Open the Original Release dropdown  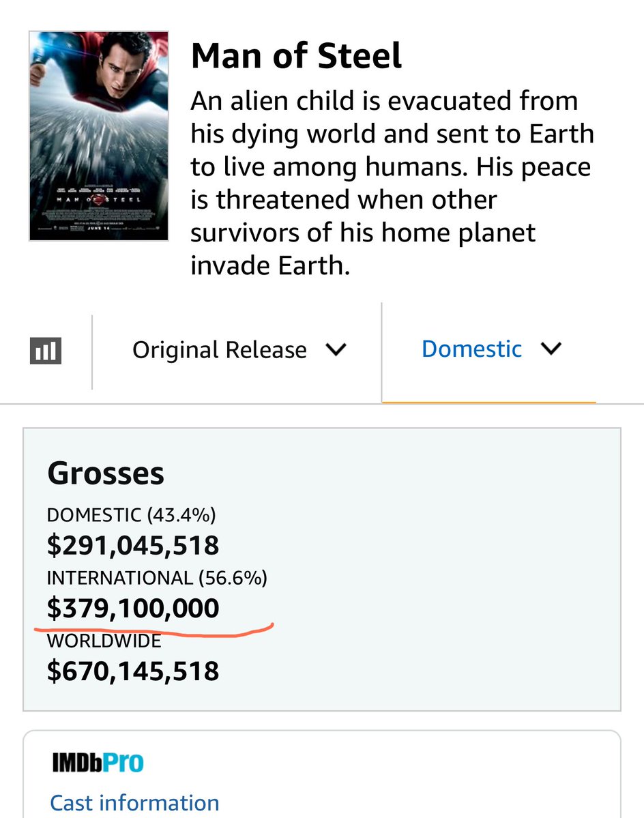(239, 349)
